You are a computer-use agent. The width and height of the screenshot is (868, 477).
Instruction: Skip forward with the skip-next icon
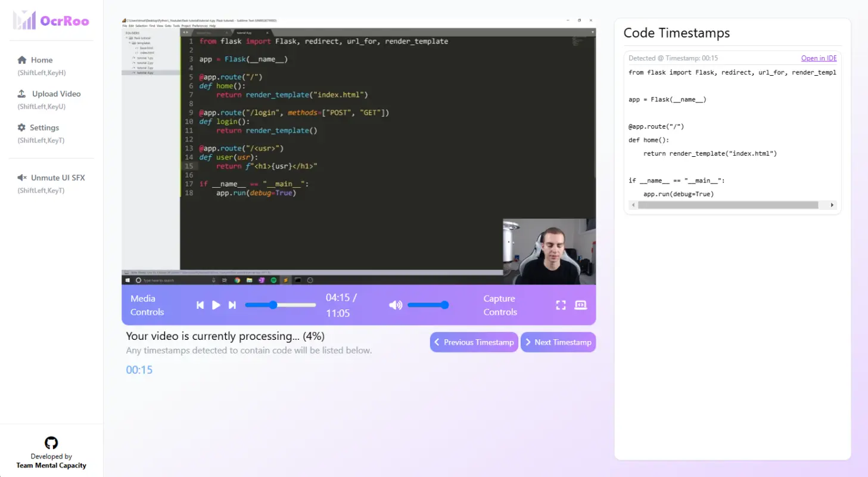[x=232, y=305]
